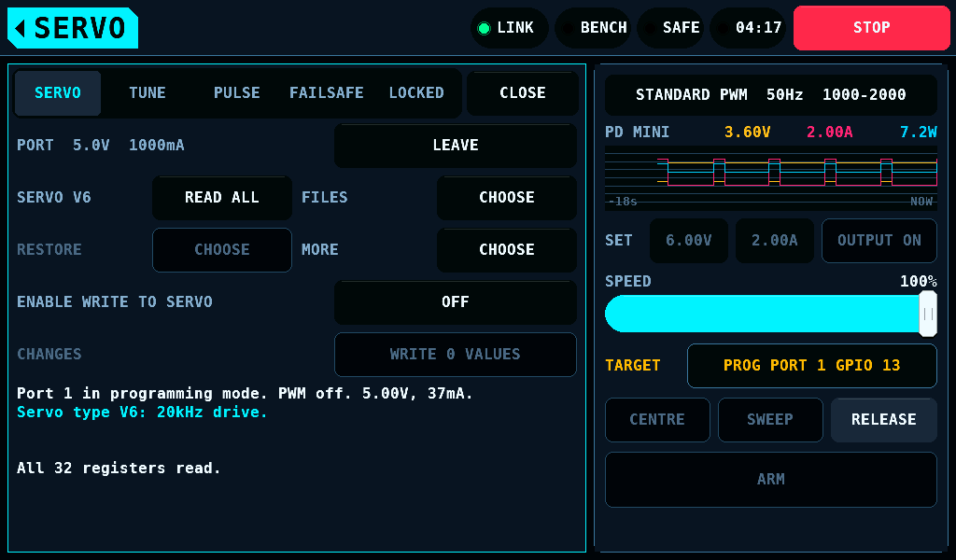The width and height of the screenshot is (956, 560).
Task: Click the 'All 32 registers read.' message
Action: tap(119, 469)
